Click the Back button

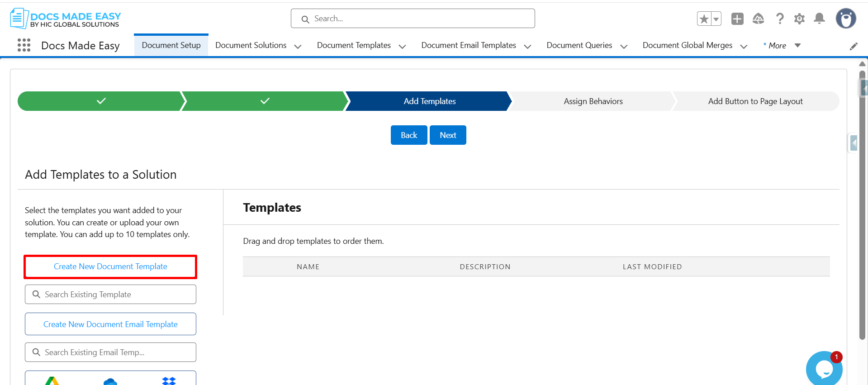click(x=409, y=135)
